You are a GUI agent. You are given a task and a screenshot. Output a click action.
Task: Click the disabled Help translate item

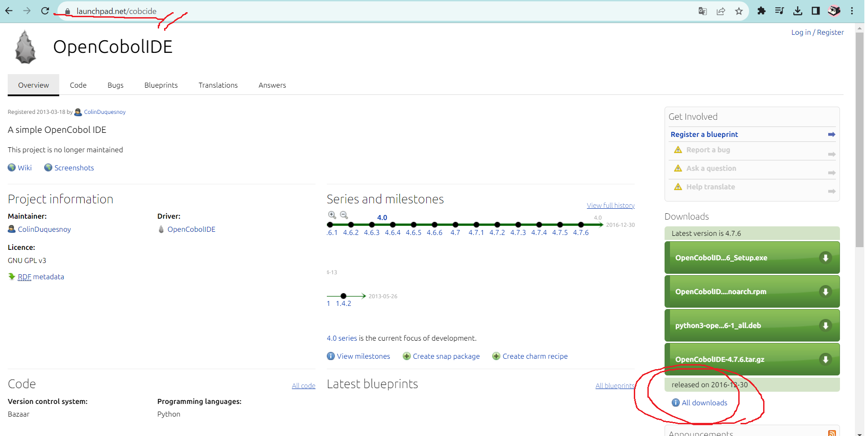click(710, 187)
